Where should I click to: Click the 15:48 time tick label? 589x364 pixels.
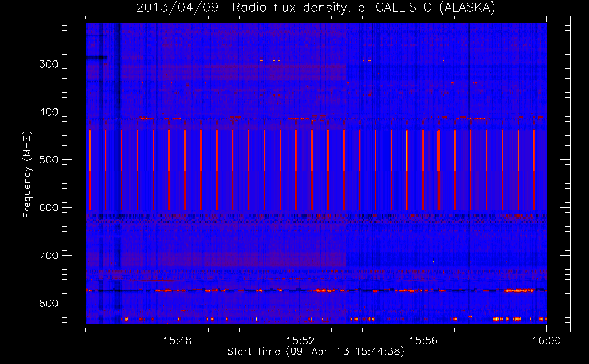click(178, 341)
